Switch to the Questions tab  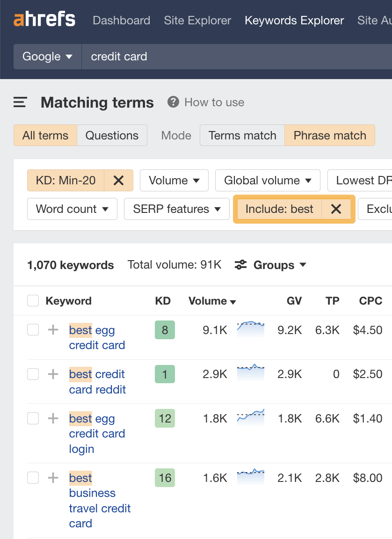pyautogui.click(x=112, y=135)
